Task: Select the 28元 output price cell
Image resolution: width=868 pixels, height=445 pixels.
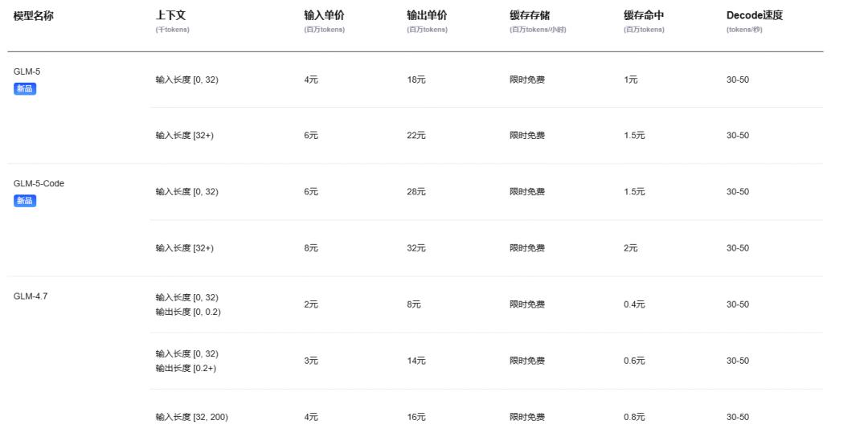Action: click(x=416, y=192)
